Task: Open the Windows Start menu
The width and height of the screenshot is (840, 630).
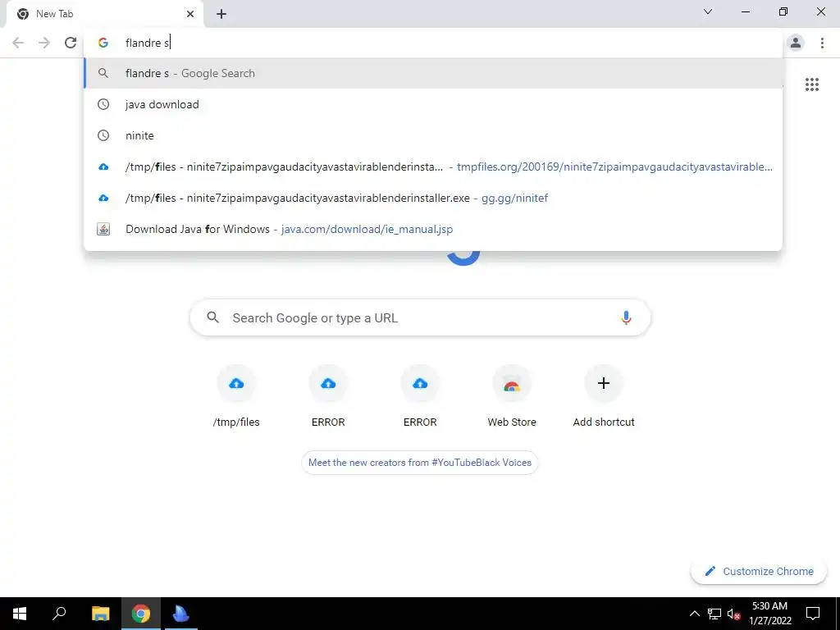Action: point(20,614)
